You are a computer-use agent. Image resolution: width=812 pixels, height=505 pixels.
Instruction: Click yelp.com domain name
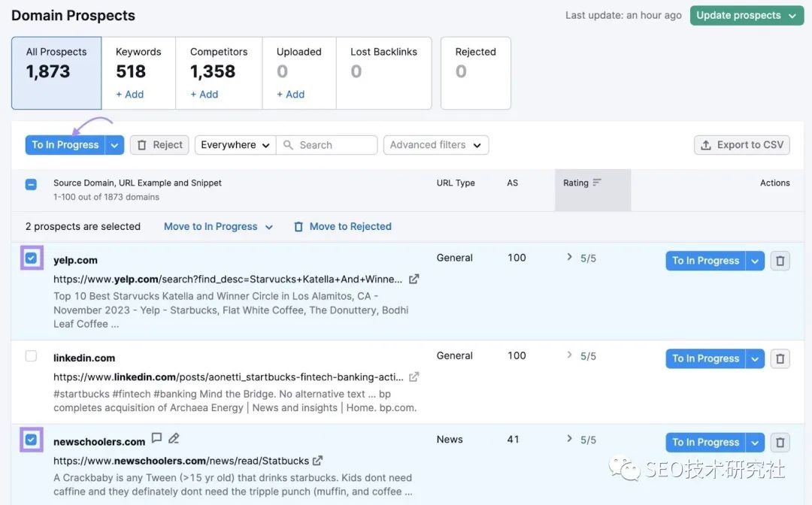click(76, 260)
